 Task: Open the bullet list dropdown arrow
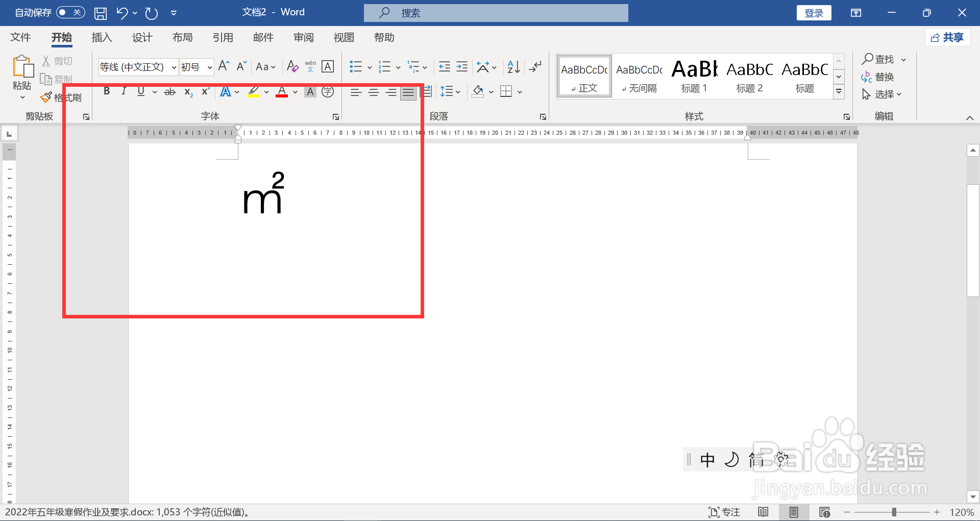click(370, 67)
